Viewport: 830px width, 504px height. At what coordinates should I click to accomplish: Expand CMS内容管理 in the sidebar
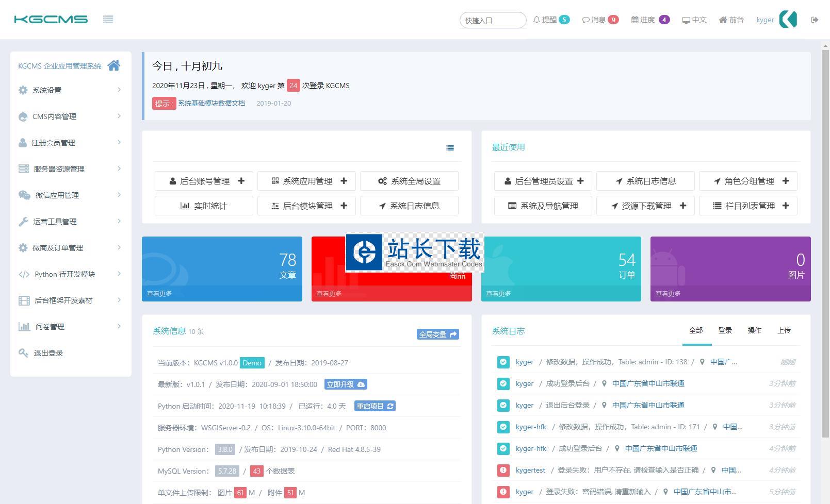[x=70, y=116]
